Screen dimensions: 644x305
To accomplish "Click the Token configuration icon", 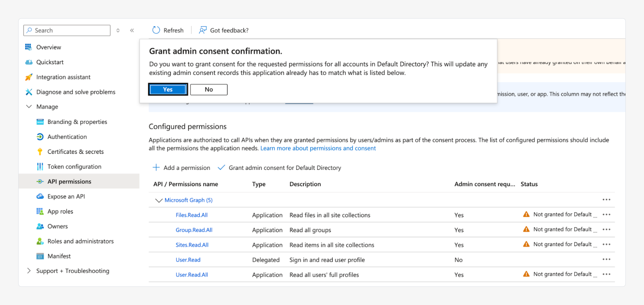I will (40, 167).
